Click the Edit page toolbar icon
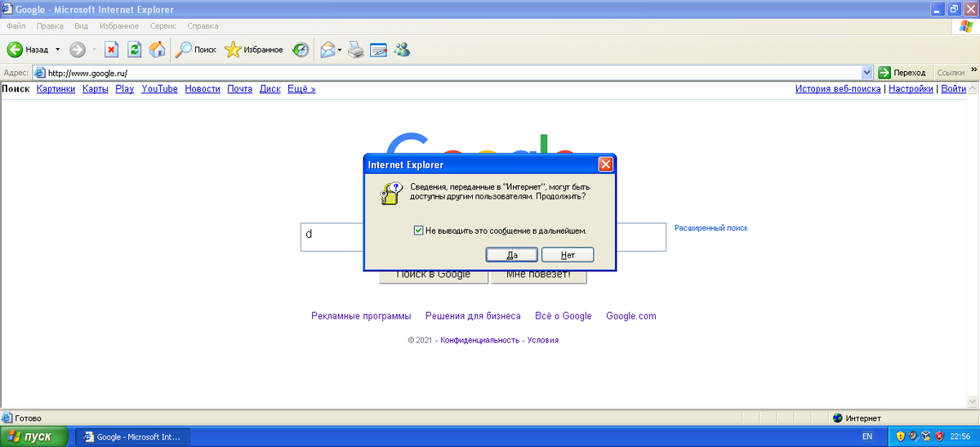 (378, 50)
